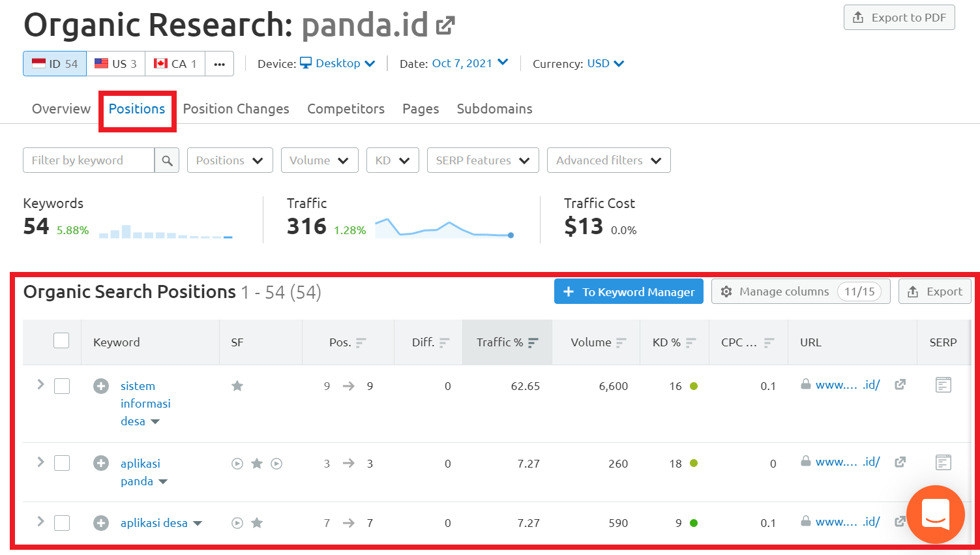Select all keywords header checkbox
Viewport: 980px width, 555px height.
pos(61,340)
